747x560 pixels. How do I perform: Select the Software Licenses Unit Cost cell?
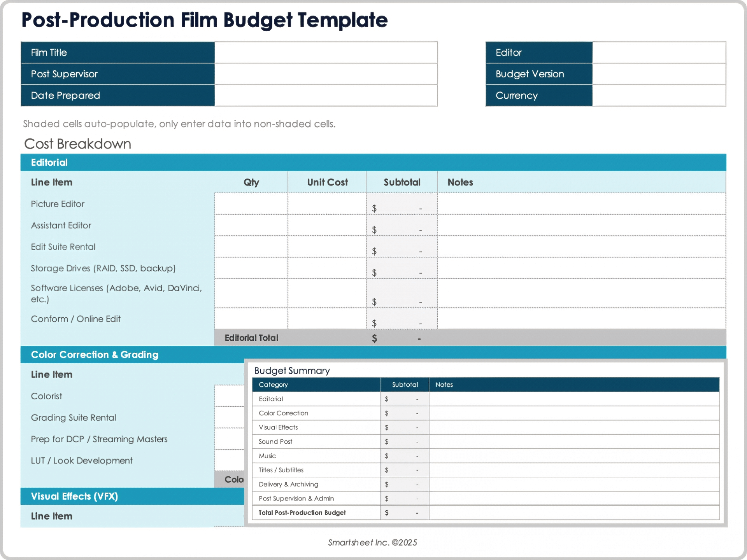[x=327, y=293]
